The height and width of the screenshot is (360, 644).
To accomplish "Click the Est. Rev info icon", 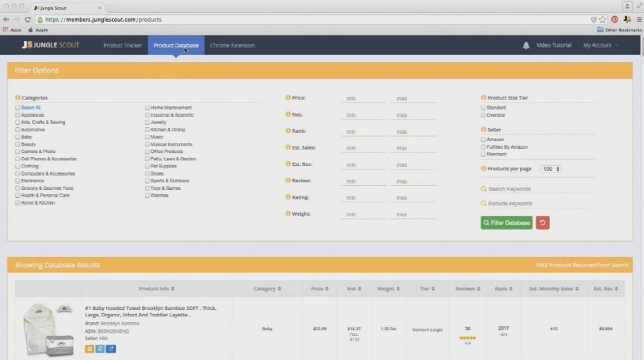I will 288,164.
